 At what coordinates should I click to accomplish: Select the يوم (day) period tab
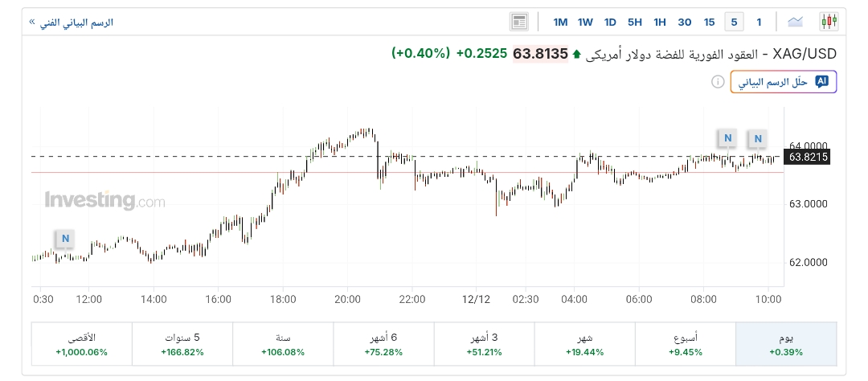tap(786, 344)
